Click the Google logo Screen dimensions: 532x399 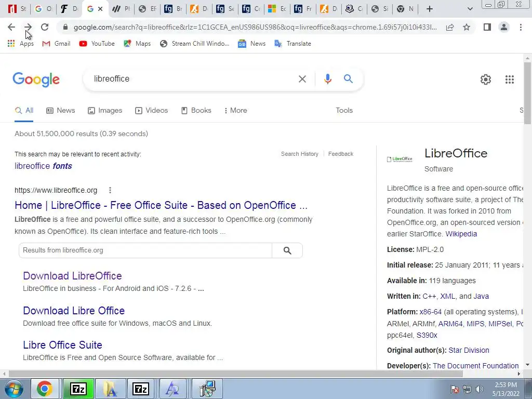pos(36,79)
